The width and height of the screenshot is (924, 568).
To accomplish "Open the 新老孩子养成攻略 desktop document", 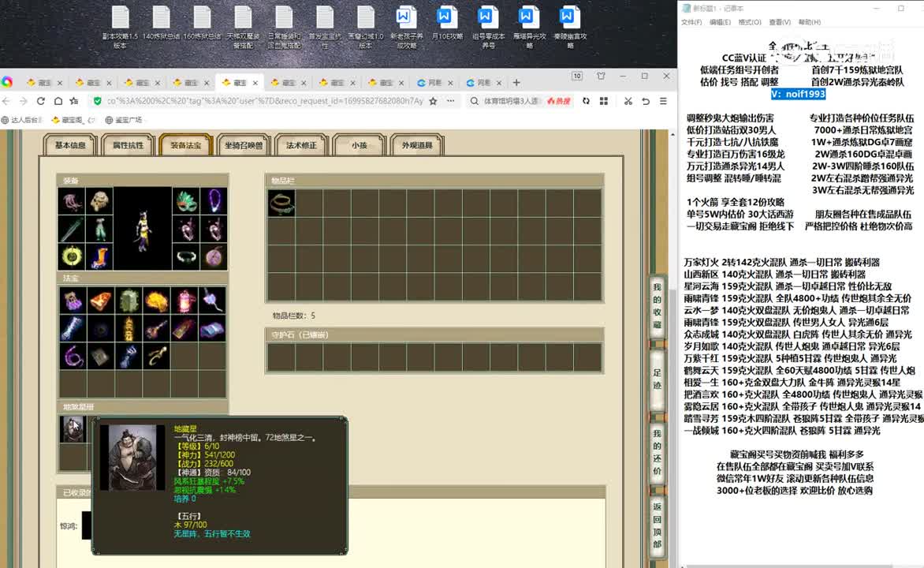I will click(x=406, y=27).
